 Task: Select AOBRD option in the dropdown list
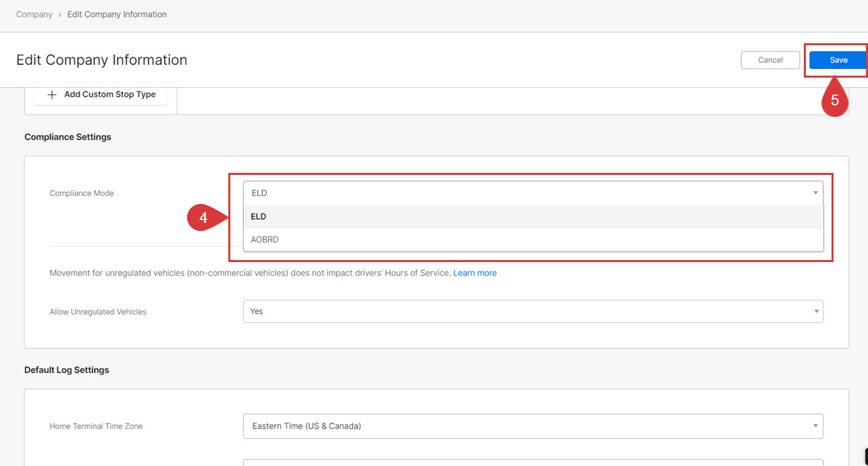click(x=533, y=239)
